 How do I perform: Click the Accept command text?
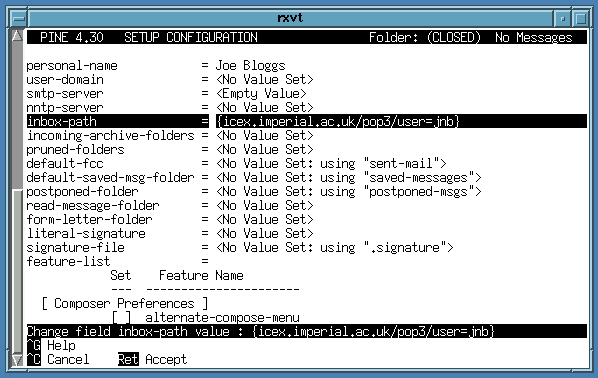(x=166, y=360)
